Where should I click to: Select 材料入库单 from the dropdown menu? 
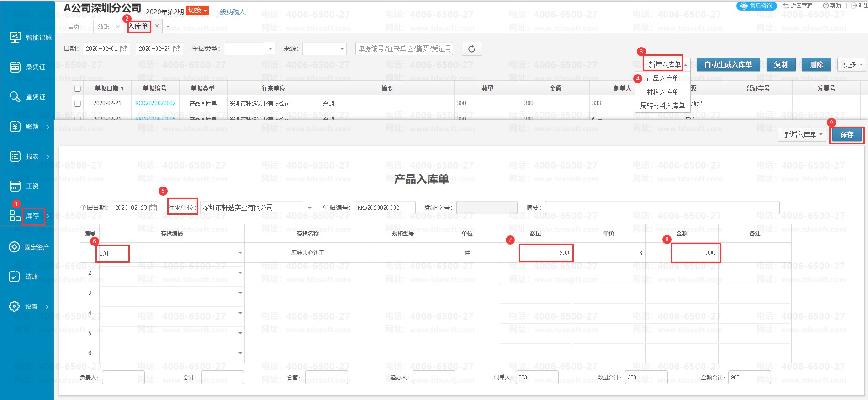pyautogui.click(x=662, y=92)
